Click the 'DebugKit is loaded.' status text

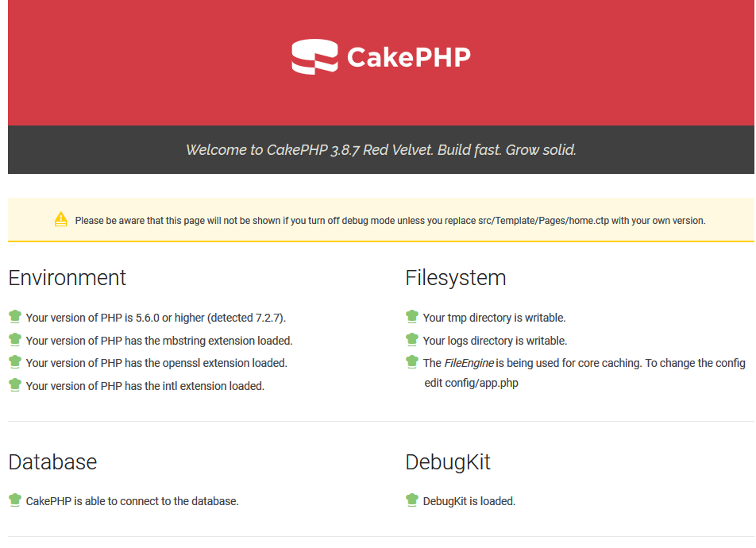point(469,501)
